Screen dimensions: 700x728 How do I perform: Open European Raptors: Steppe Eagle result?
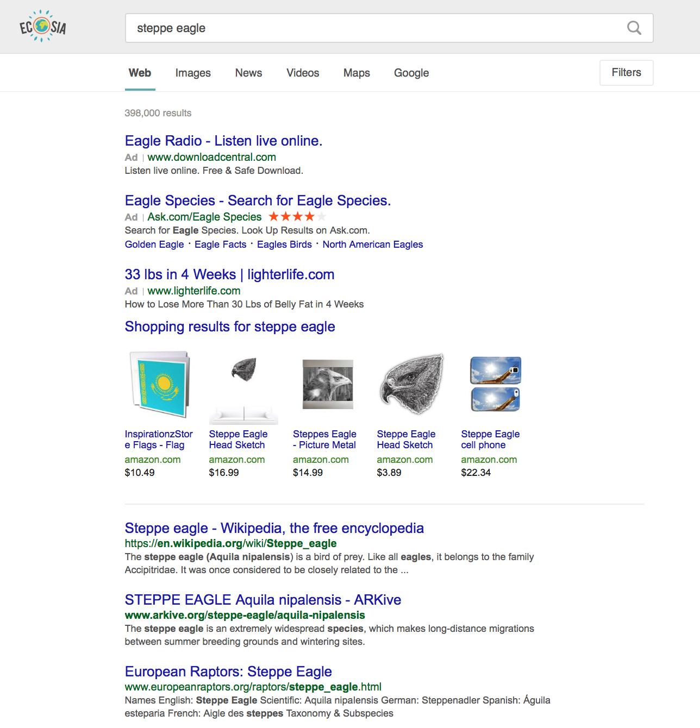pyautogui.click(x=228, y=671)
